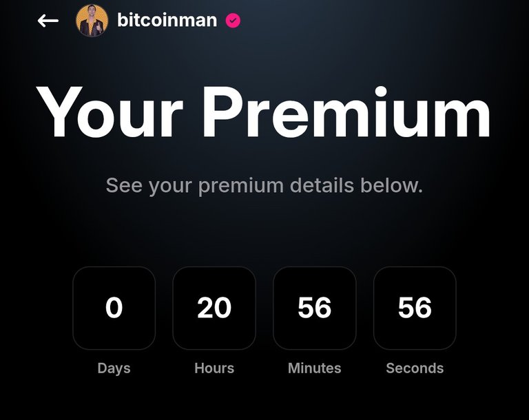This screenshot has width=529, height=420.
Task: Click the "Days" label
Action: coord(114,368)
